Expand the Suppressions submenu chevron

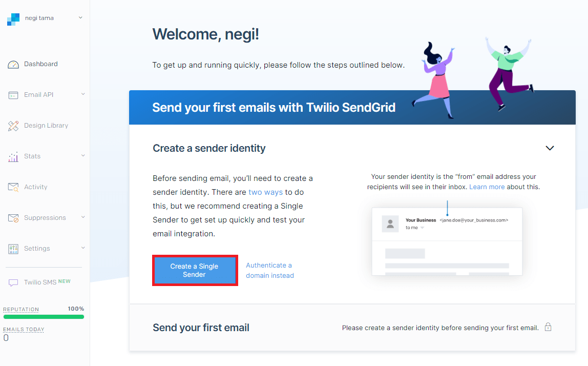83,217
